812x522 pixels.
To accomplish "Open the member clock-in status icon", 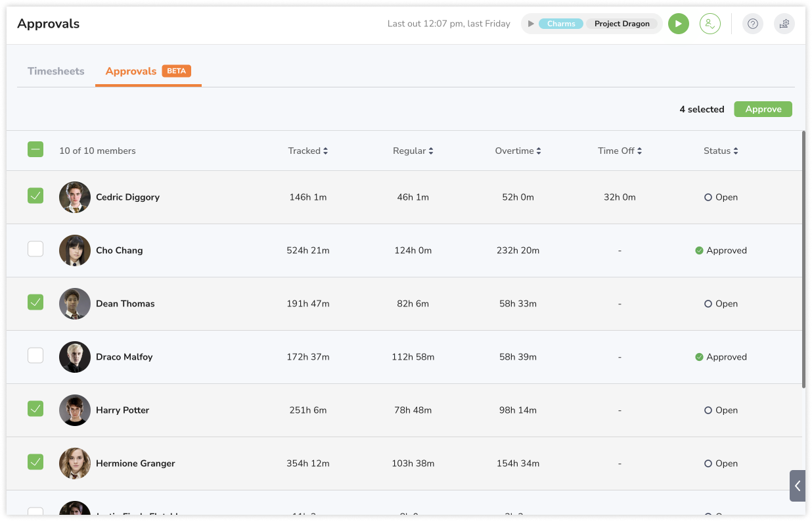I will (710, 24).
